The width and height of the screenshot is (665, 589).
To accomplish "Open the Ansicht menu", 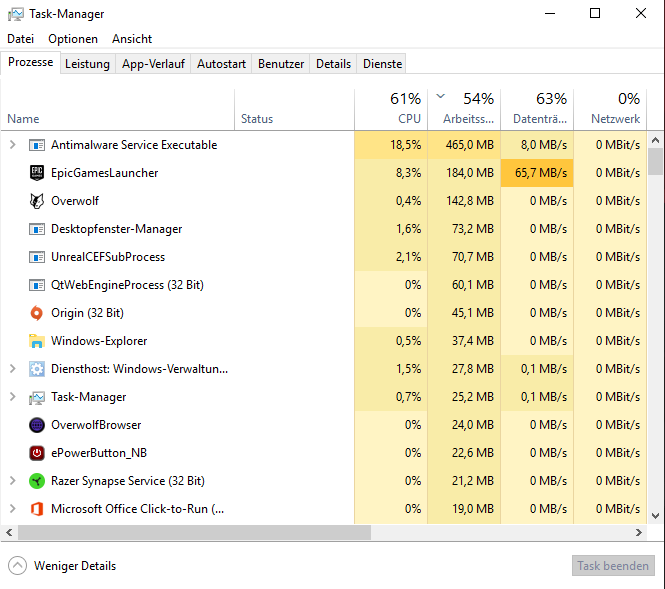I will click(x=132, y=39).
